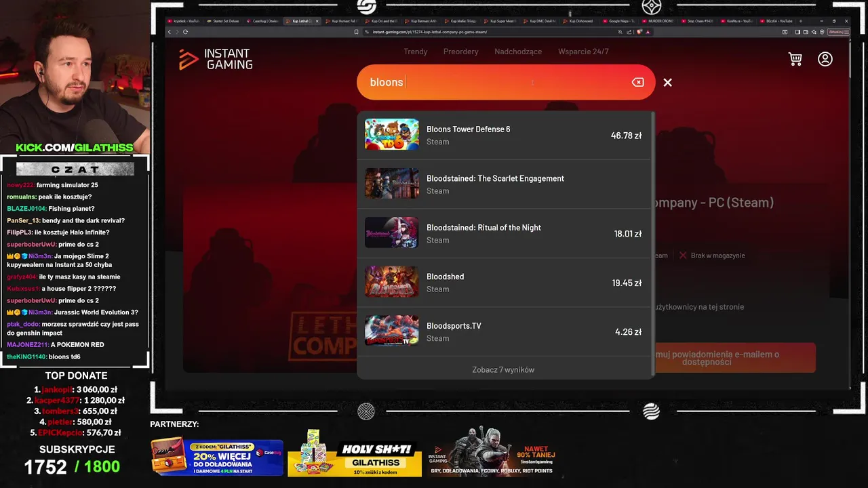868x488 pixels.
Task: Click the browser forward arrow
Action: [x=176, y=32]
